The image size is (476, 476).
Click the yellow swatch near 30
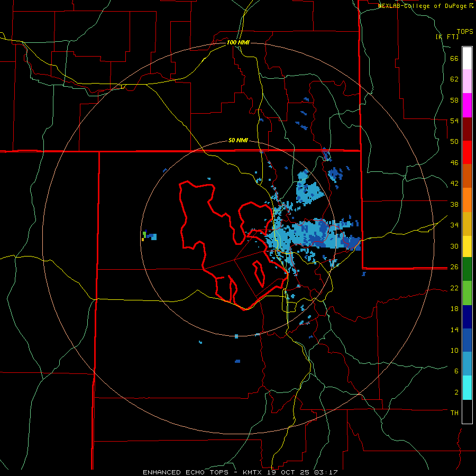[x=467, y=246]
